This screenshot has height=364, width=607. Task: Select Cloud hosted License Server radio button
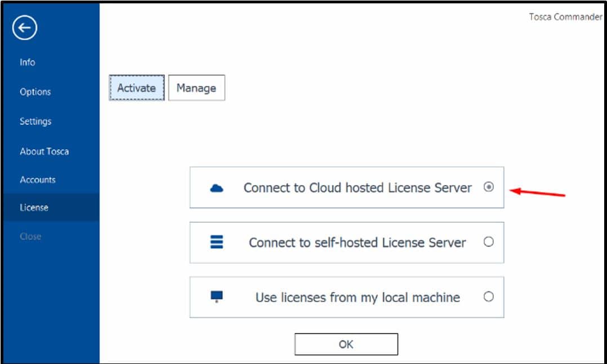pos(489,187)
